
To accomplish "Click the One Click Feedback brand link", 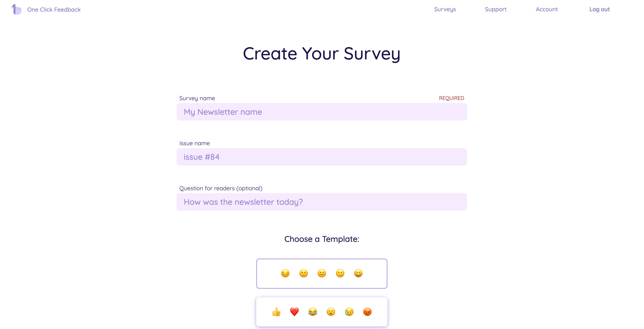I will click(54, 10).
